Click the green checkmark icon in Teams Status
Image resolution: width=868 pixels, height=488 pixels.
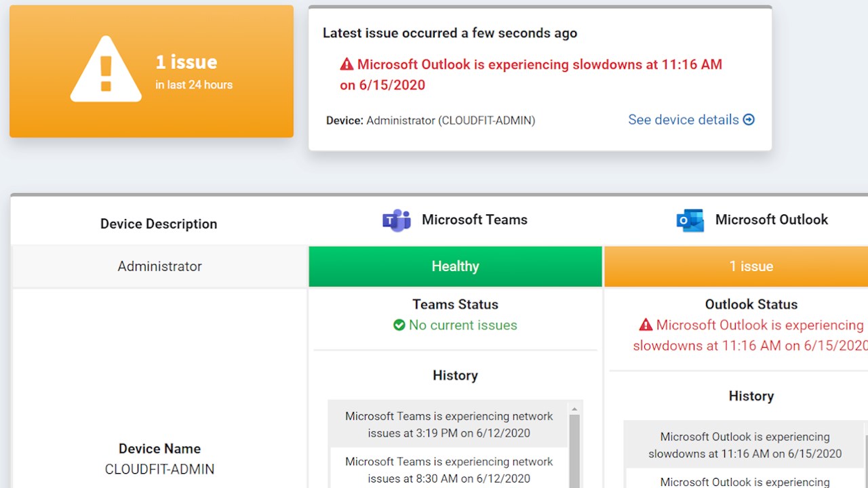pyautogui.click(x=399, y=325)
